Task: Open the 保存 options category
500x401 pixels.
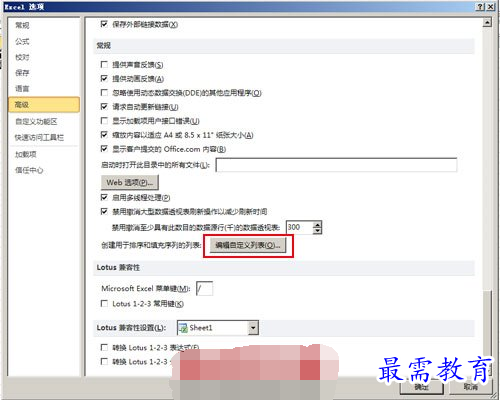Action: pyautogui.click(x=22, y=73)
